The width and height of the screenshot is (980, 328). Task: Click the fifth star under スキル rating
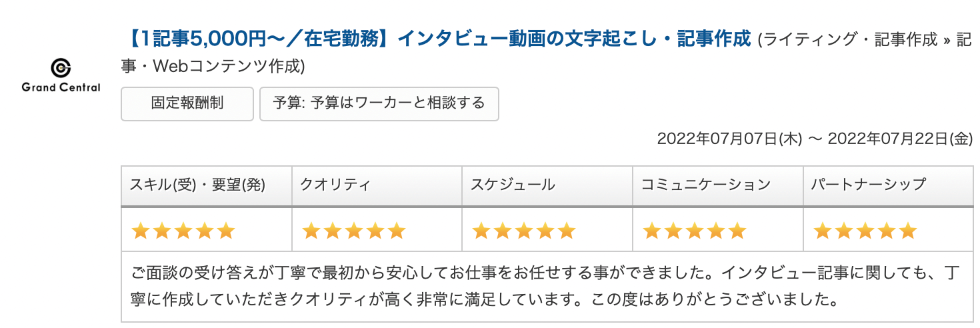tap(226, 231)
